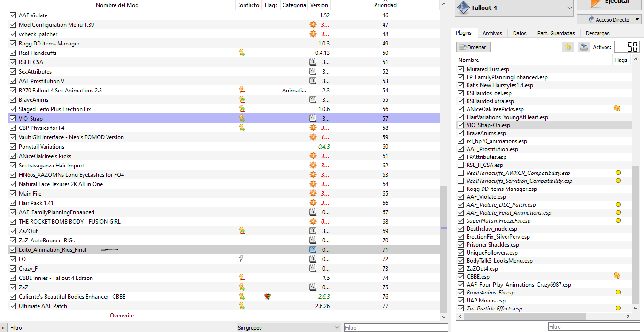Screen dimensions: 644x332
Task: Click the plugin list scrollbar up arrow
Action: pos(636,60)
